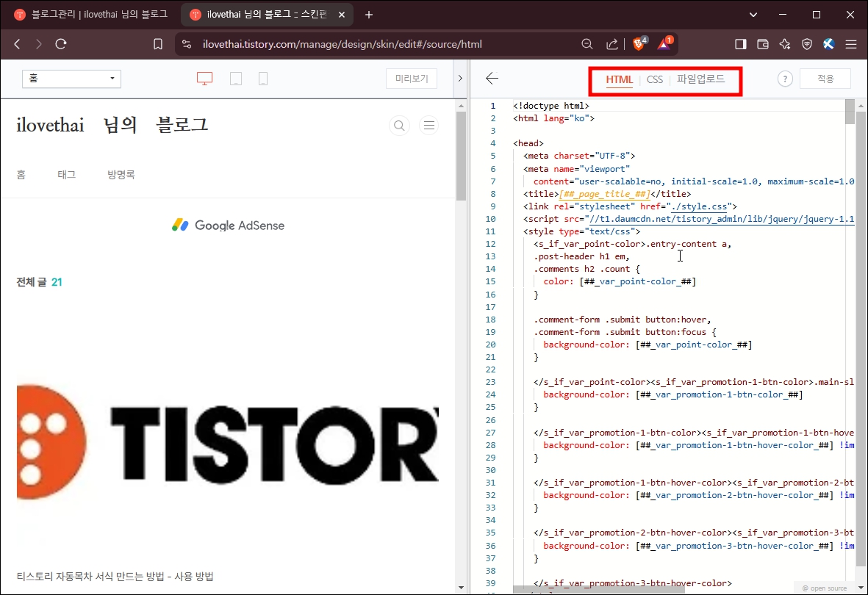Open the browser tab list dropdown chevron
Image resolution: width=868 pixels, height=595 pixels.
753,15
